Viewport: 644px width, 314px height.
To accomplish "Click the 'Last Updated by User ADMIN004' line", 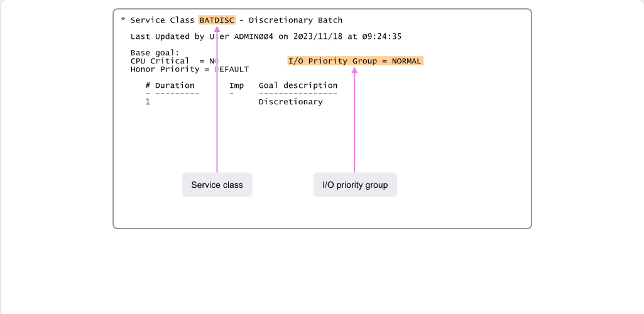I will [x=266, y=36].
